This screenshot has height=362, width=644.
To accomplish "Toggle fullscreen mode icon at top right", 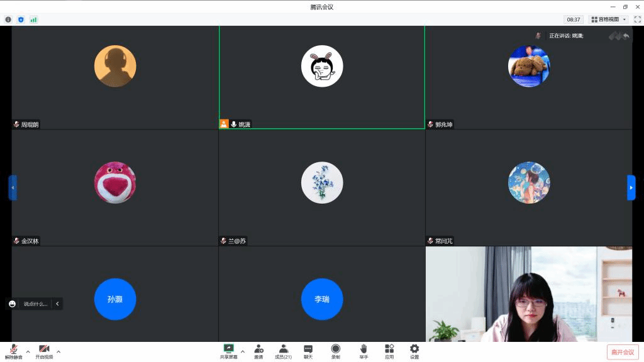I will 637,19.
